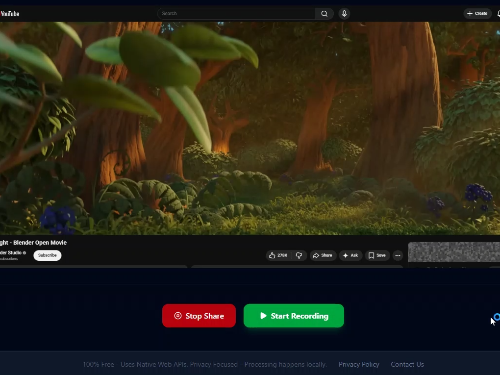Screen dimensions: 500x375
Task: Dislike the video with thumbs-down
Action: [299, 255]
